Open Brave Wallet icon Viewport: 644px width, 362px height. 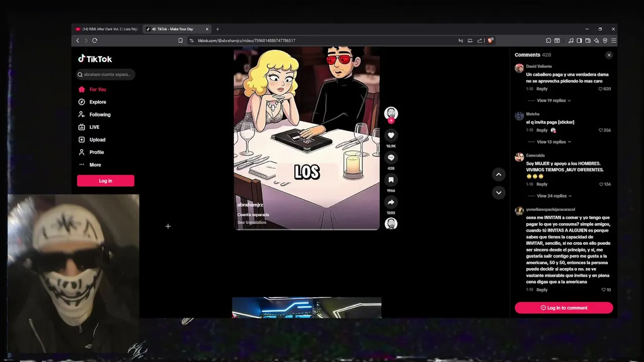(588, 41)
